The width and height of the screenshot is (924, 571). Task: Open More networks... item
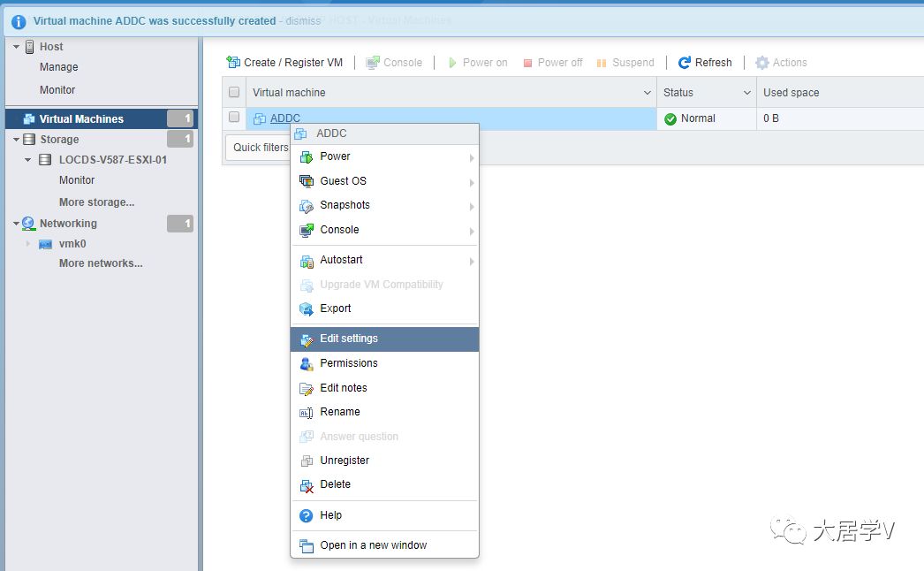(x=101, y=263)
